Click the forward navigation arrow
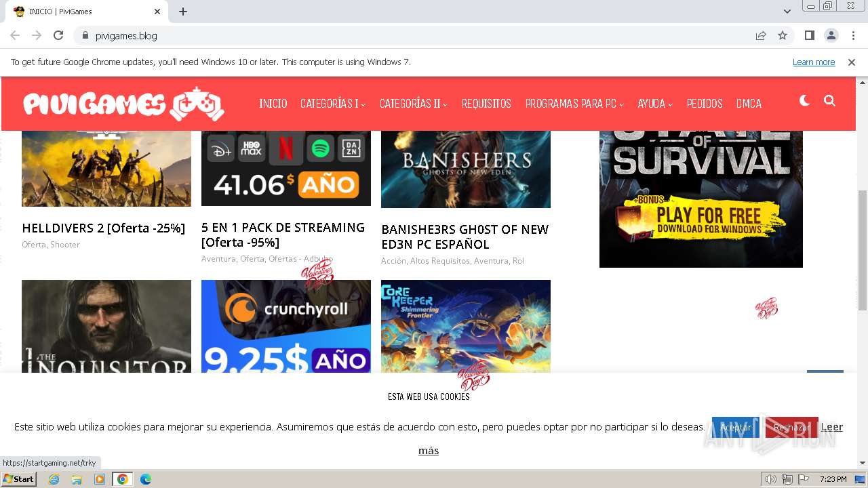This screenshot has width=868, height=488. [x=37, y=35]
